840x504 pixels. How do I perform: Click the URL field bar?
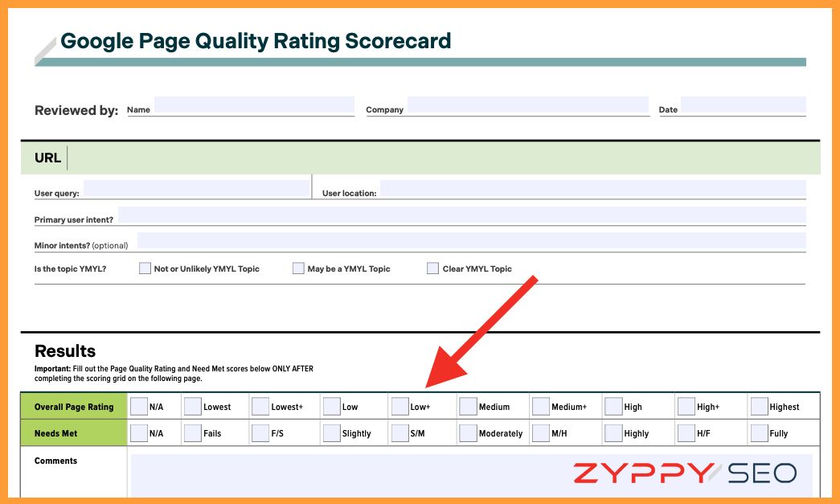420,158
